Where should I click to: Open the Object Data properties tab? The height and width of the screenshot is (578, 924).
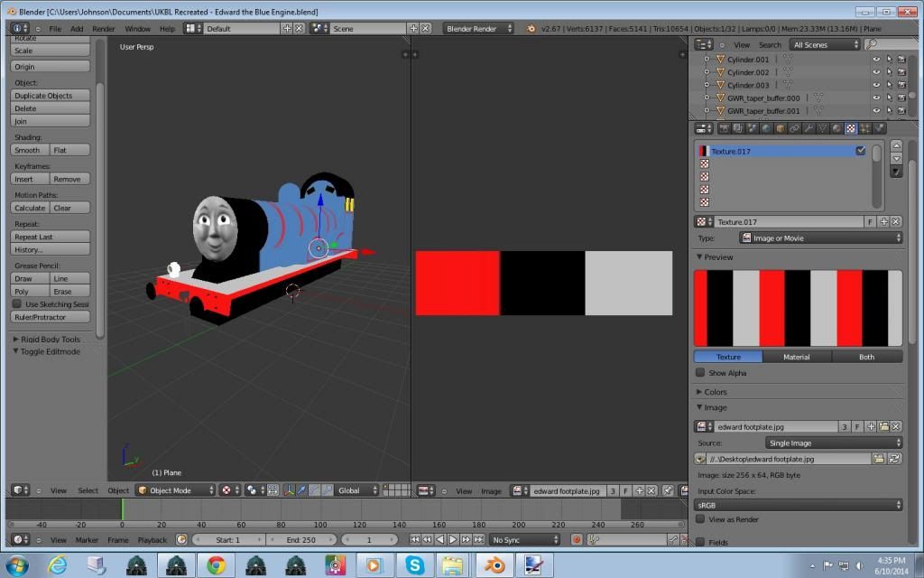coord(823,128)
